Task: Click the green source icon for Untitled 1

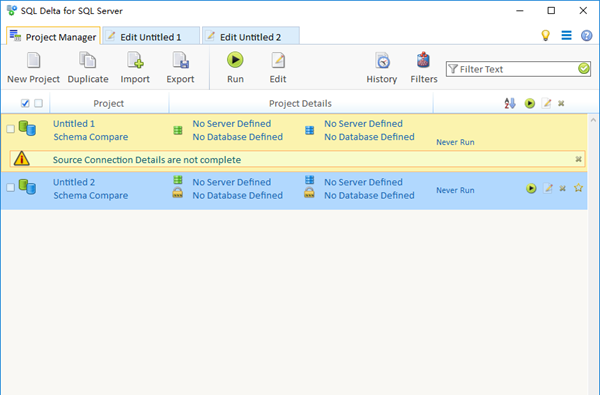Action: [178, 130]
